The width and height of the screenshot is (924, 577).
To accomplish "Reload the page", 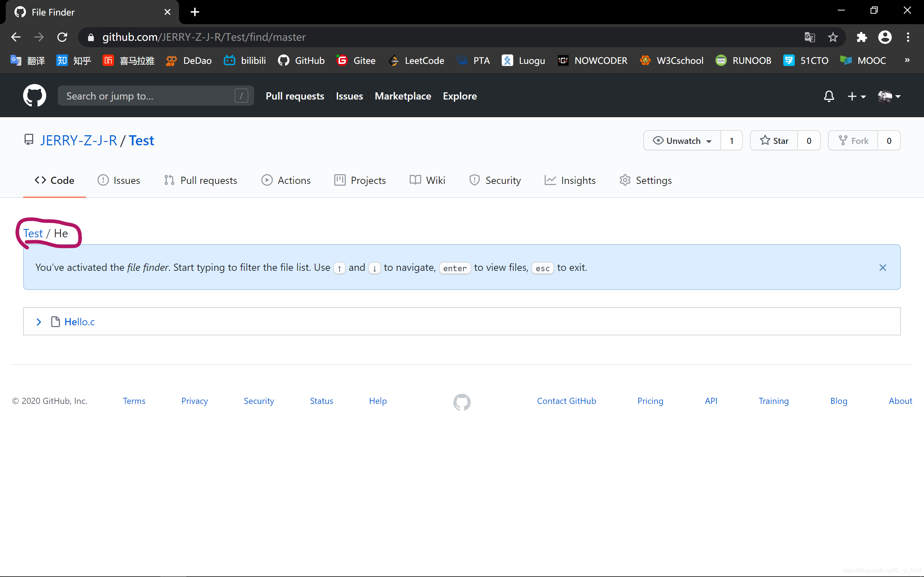I will [x=62, y=37].
